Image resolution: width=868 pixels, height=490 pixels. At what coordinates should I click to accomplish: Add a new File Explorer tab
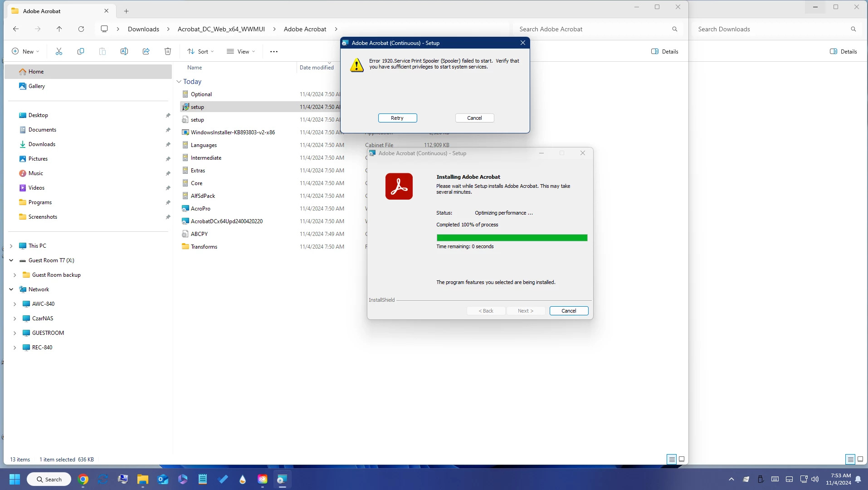click(127, 11)
